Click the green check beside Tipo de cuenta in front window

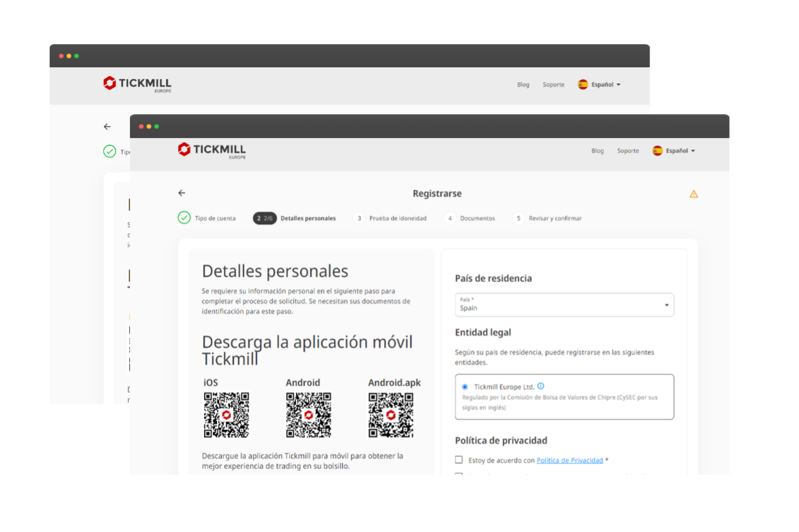pyautogui.click(x=184, y=218)
